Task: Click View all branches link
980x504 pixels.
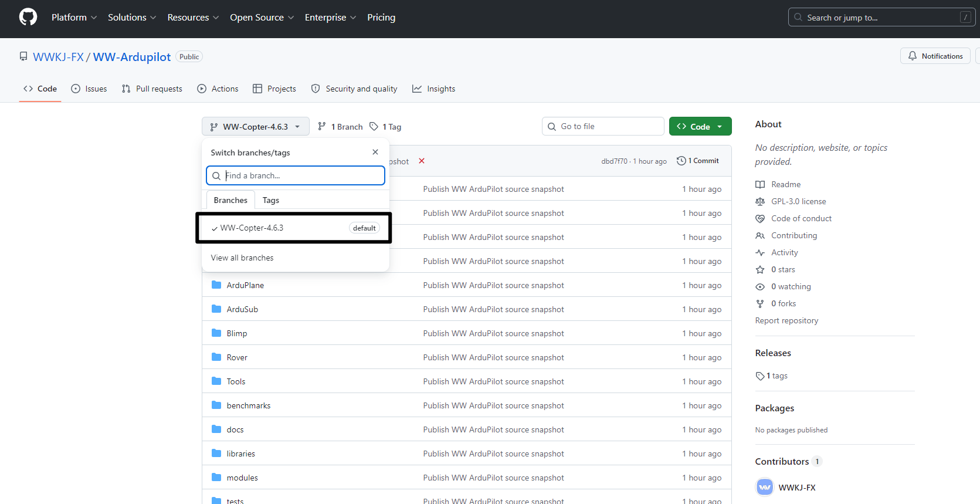Action: point(242,258)
